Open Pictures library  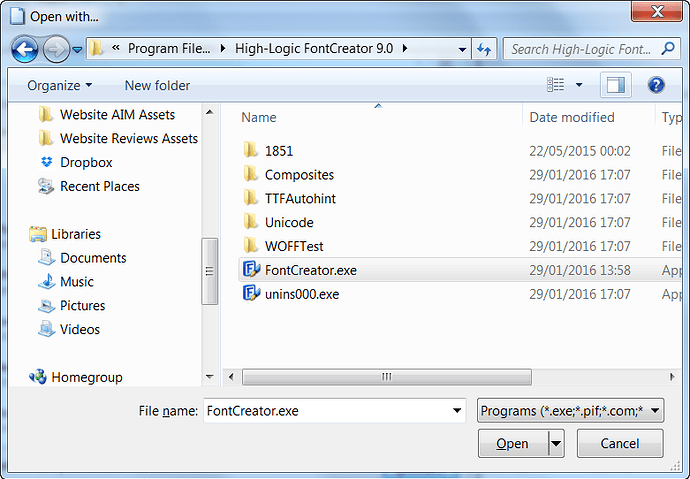(72, 306)
